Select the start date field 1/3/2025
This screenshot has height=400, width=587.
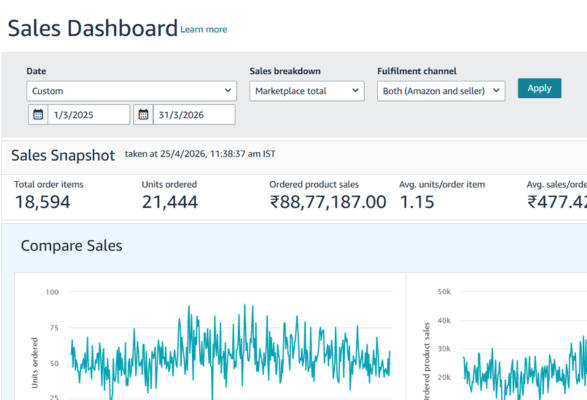pyautogui.click(x=89, y=115)
